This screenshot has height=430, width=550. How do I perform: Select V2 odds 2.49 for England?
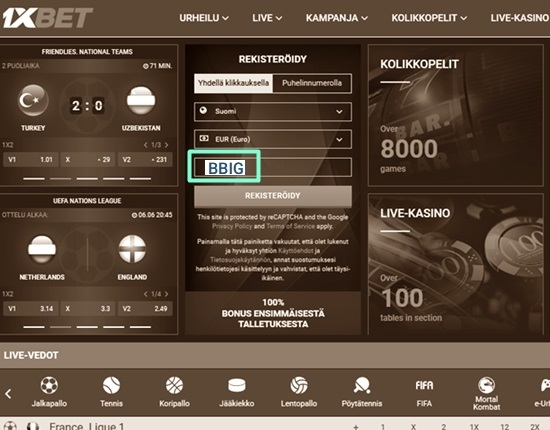click(x=145, y=309)
